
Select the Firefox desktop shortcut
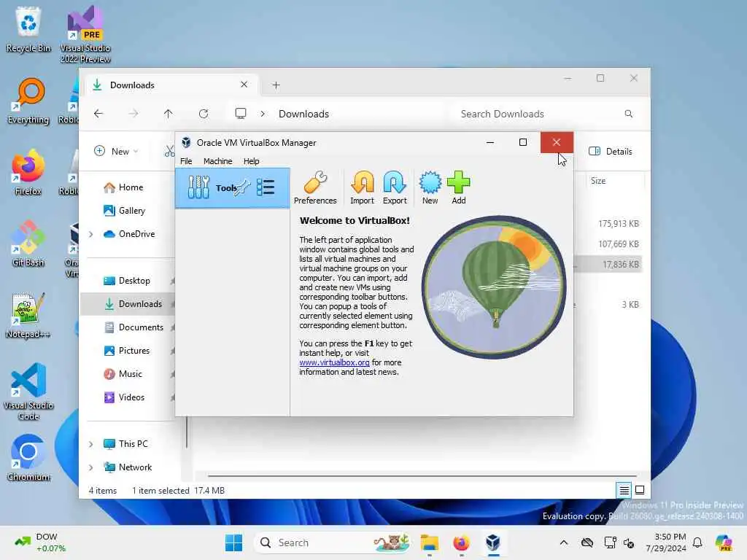[x=28, y=172]
